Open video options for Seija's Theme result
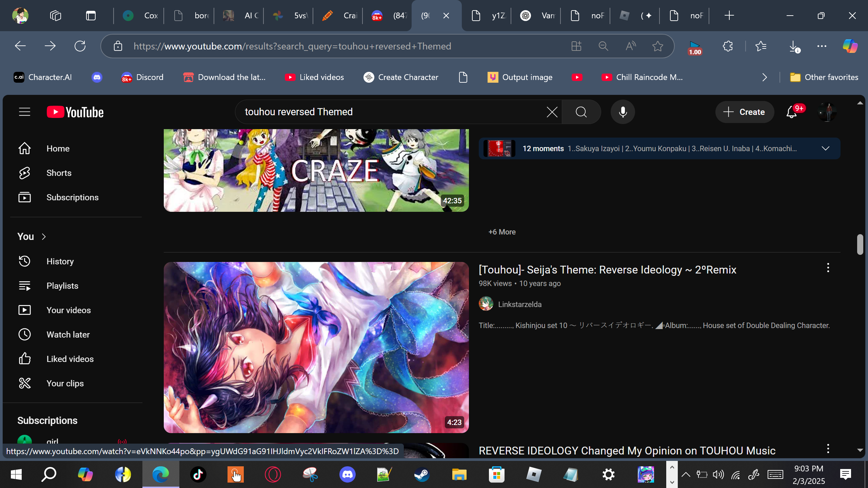The width and height of the screenshot is (868, 488). click(x=828, y=268)
